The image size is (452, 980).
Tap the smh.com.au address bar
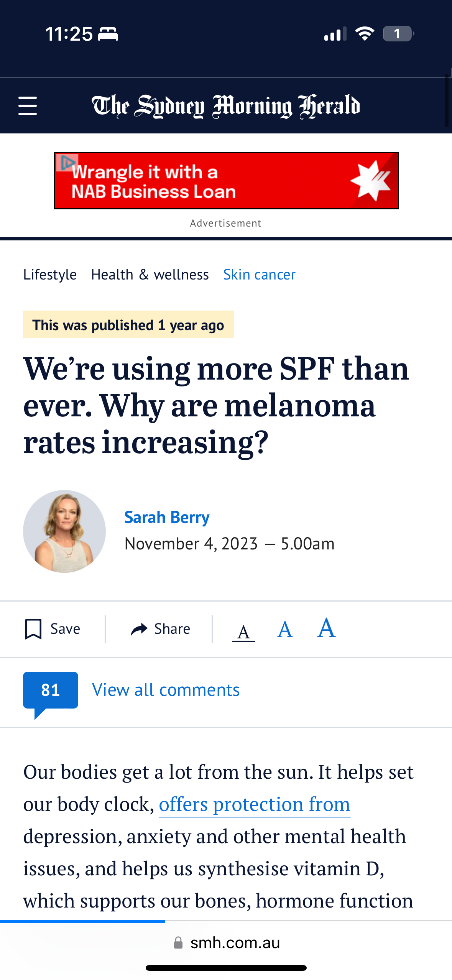click(235, 943)
